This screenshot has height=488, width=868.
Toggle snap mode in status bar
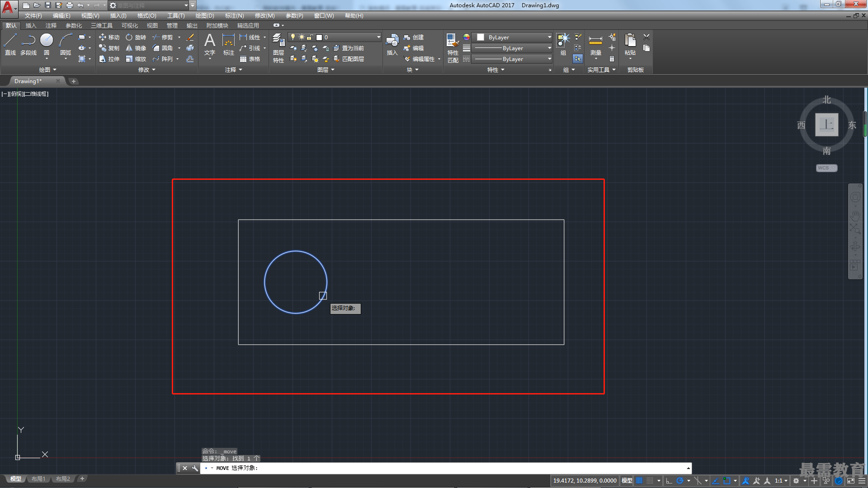(x=650, y=480)
